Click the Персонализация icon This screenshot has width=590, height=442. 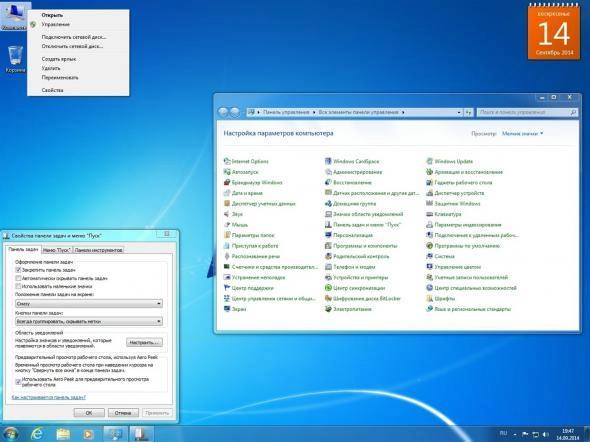pos(328,235)
